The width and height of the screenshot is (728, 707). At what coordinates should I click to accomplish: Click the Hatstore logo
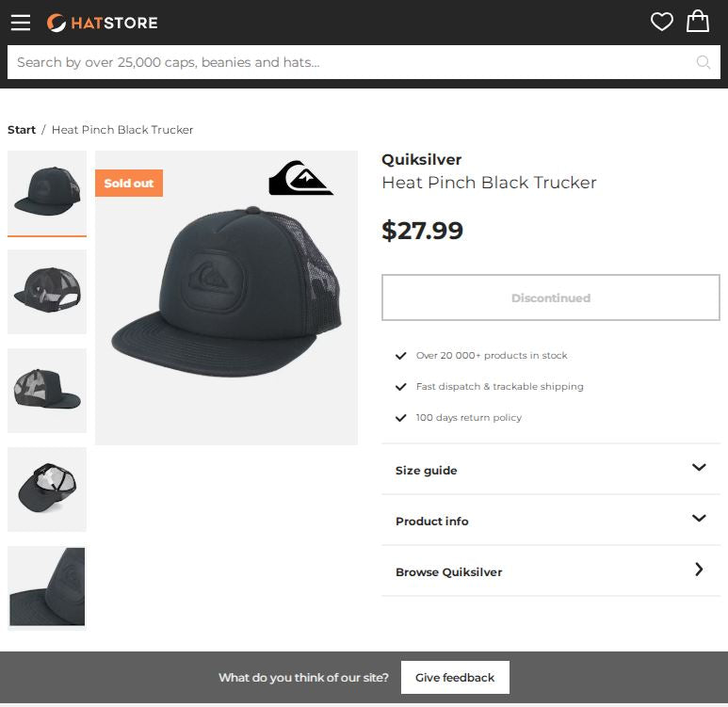point(103,23)
